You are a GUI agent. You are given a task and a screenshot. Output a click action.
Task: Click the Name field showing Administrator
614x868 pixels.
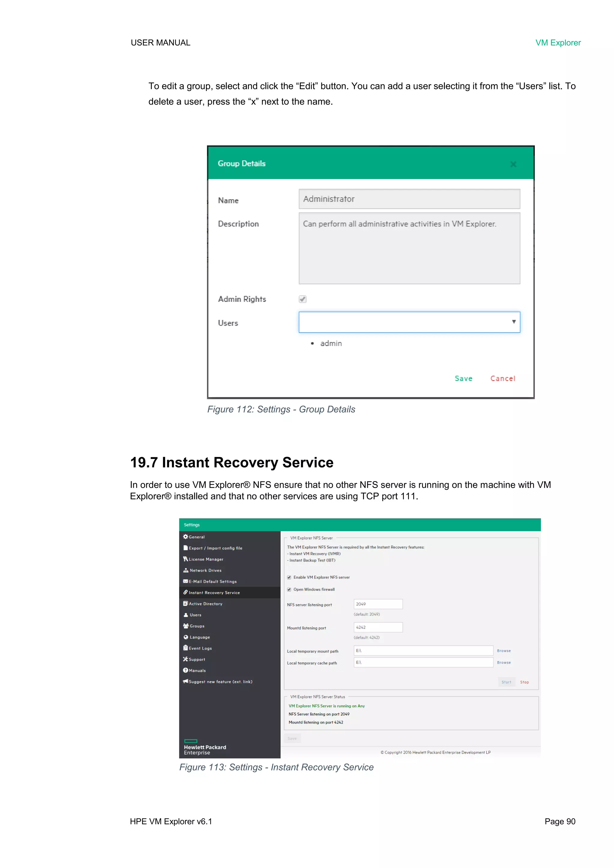[410, 199]
